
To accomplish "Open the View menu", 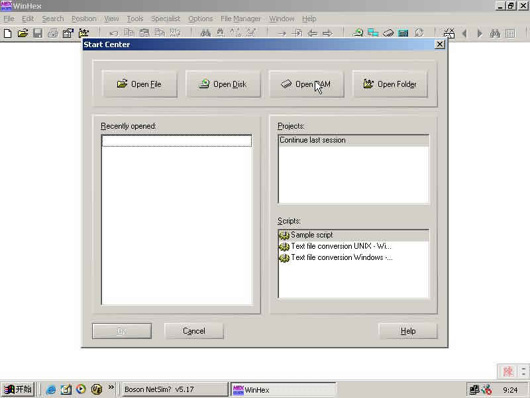I will coord(112,19).
